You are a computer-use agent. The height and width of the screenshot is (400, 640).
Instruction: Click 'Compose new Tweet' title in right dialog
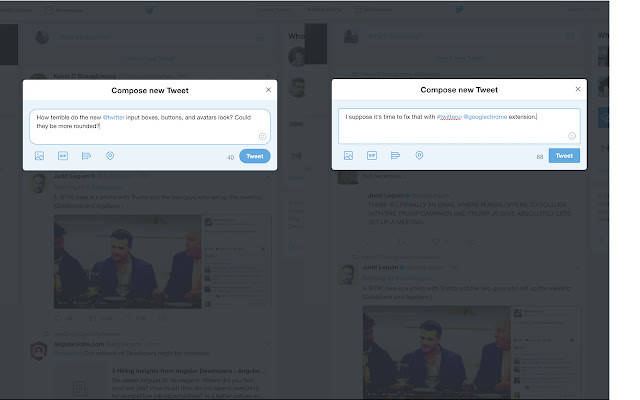[x=459, y=90]
